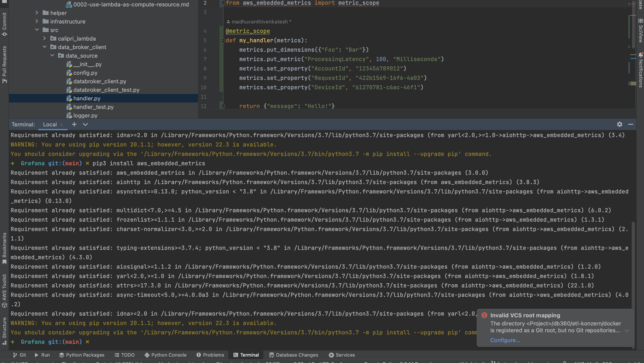This screenshot has height=363, width=644.
Task: Collapse the data_source folder
Action: point(52,55)
